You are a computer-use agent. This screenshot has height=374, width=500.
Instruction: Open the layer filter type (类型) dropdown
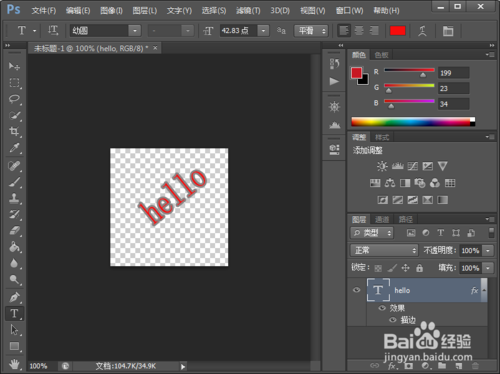pos(372,233)
